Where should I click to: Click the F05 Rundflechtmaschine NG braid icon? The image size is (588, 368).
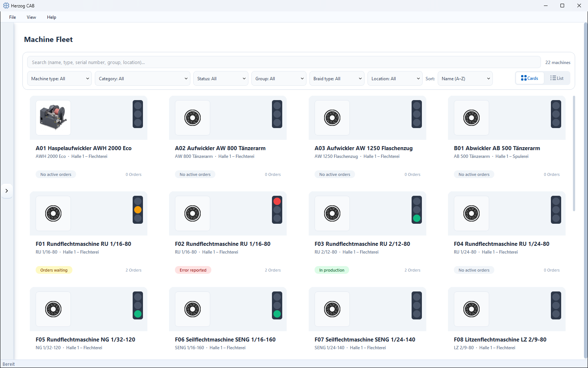tap(53, 309)
